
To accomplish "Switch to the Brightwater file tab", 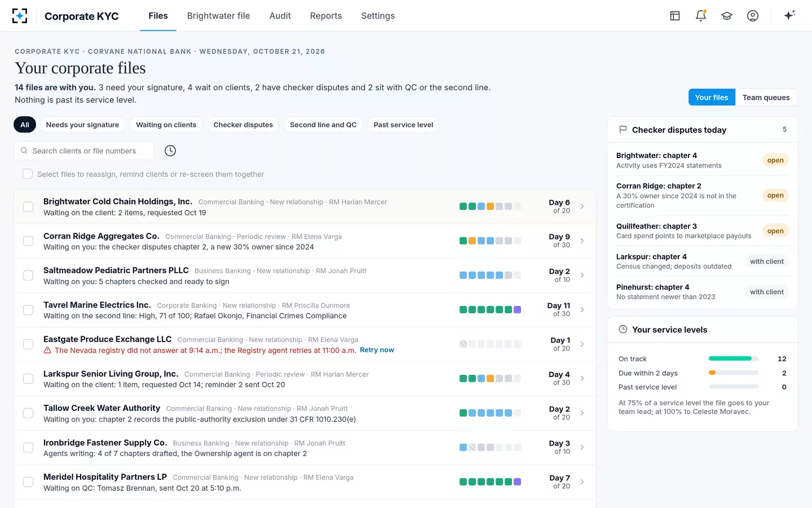I will point(218,16).
